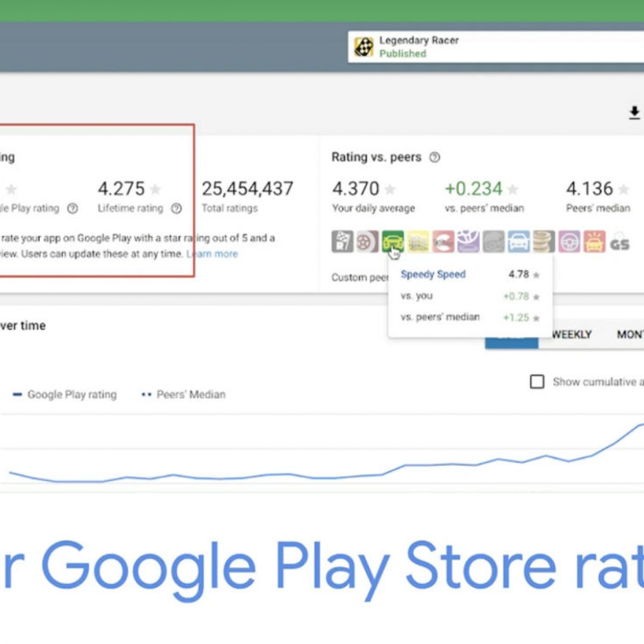Click the Lifetime rating label
Image resolution: width=644 pixels, height=644 pixels.
pyautogui.click(x=130, y=208)
